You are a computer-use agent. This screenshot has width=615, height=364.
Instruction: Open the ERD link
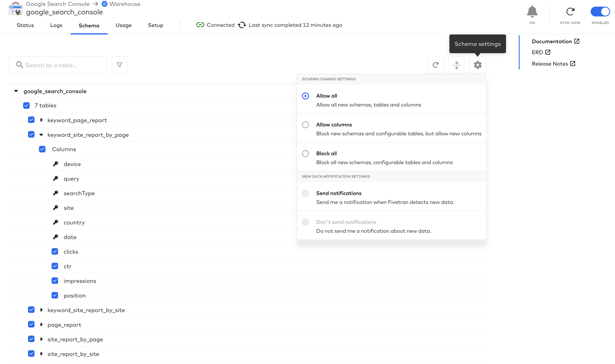pos(538,52)
